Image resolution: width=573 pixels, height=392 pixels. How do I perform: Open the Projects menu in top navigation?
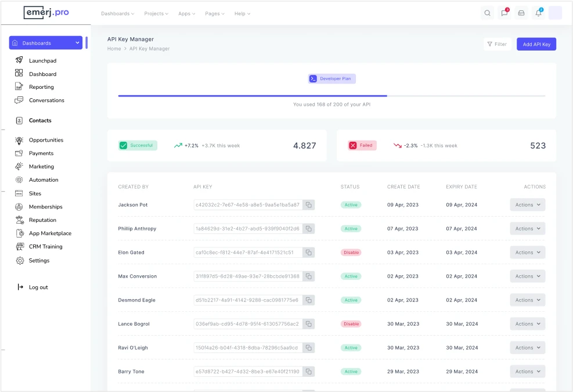[156, 13]
